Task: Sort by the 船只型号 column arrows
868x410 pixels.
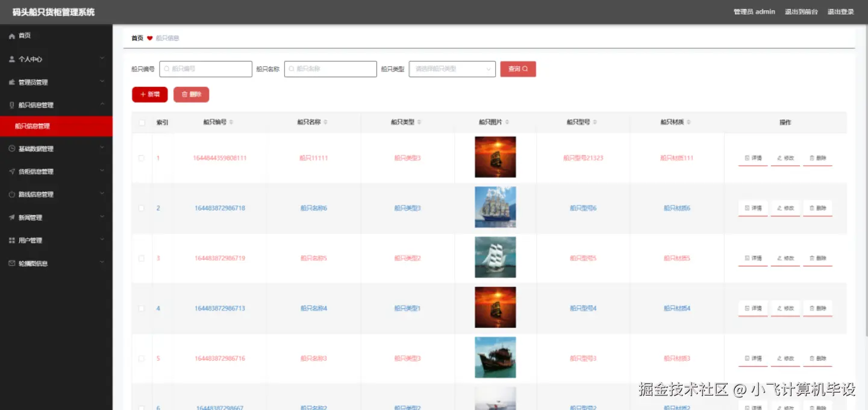Action: pyautogui.click(x=595, y=122)
